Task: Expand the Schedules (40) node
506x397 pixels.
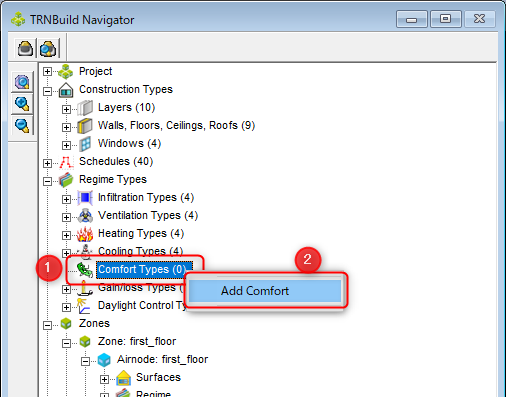Action: click(47, 163)
